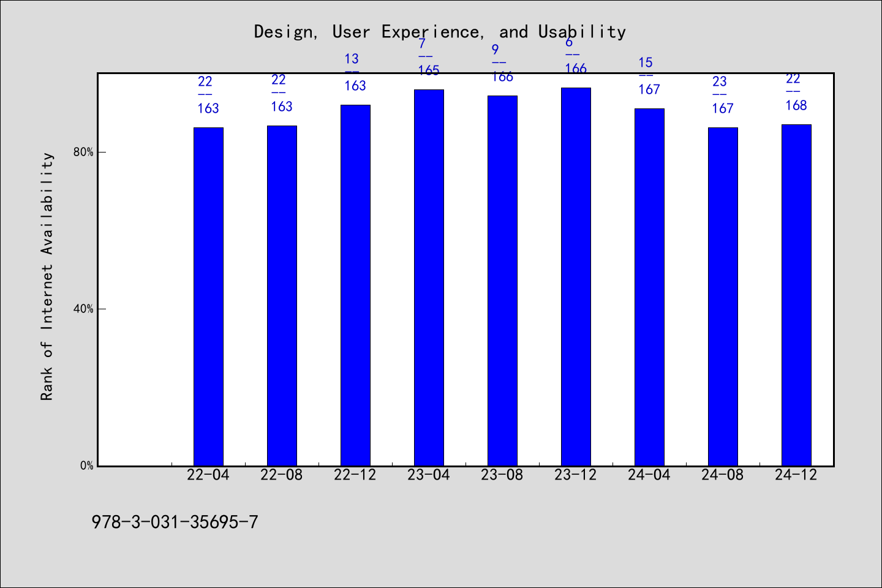Image resolution: width=882 pixels, height=588 pixels.
Task: Click the 80% y-axis tick label
Action: [x=83, y=152]
